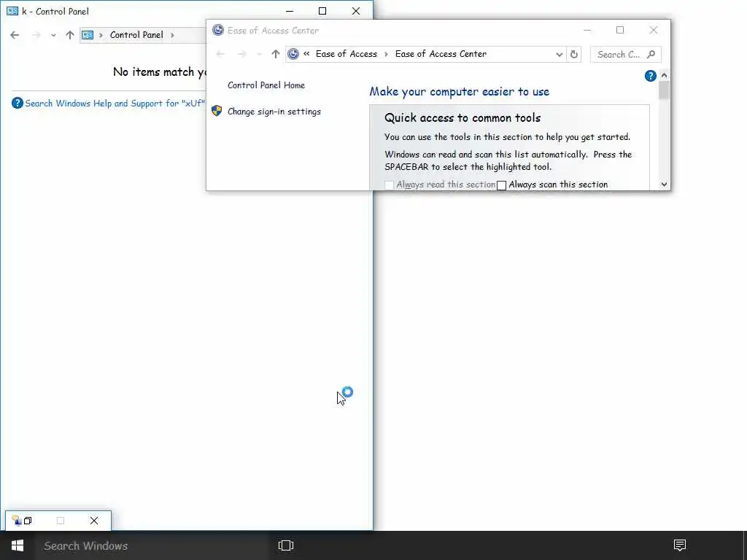Click the scroll up arrow in Ease of Access

pos(664,75)
